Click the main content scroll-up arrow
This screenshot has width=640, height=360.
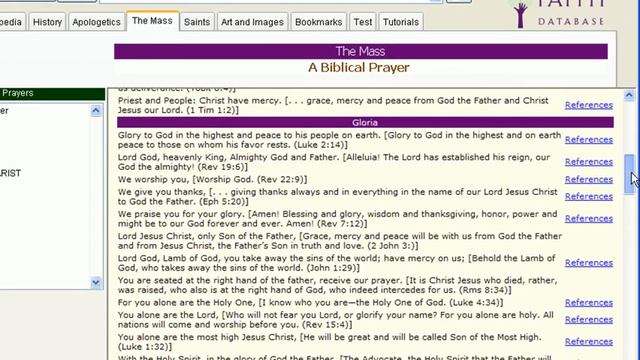click(629, 96)
